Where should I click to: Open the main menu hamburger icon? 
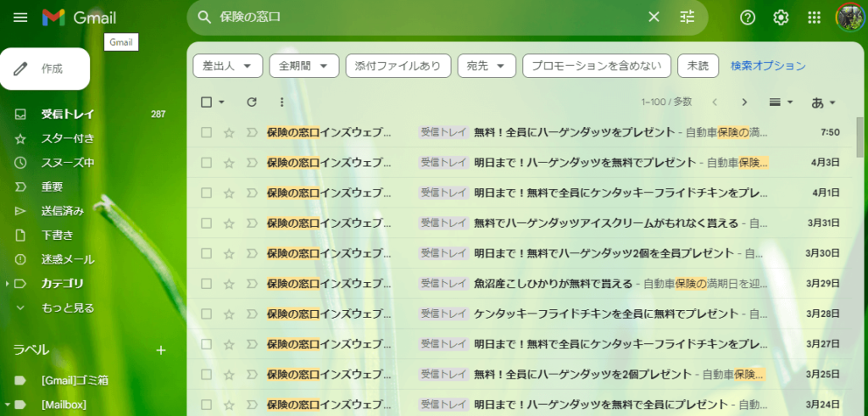coord(20,18)
